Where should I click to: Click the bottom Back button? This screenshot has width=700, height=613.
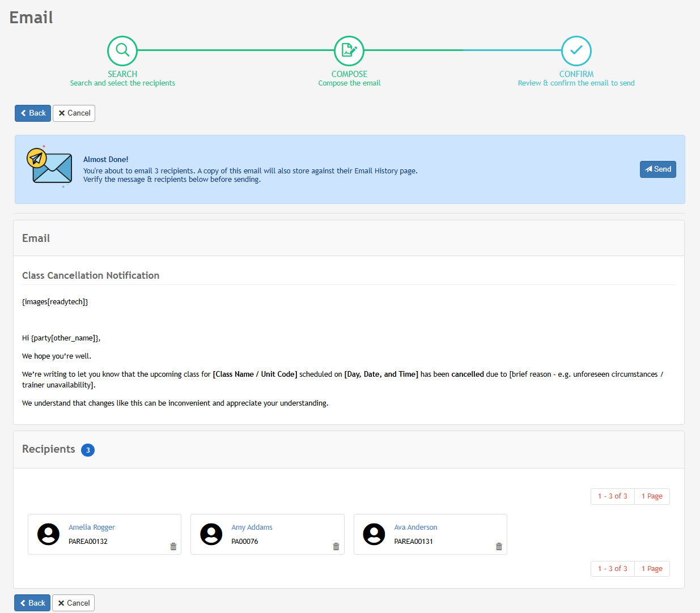tap(32, 603)
